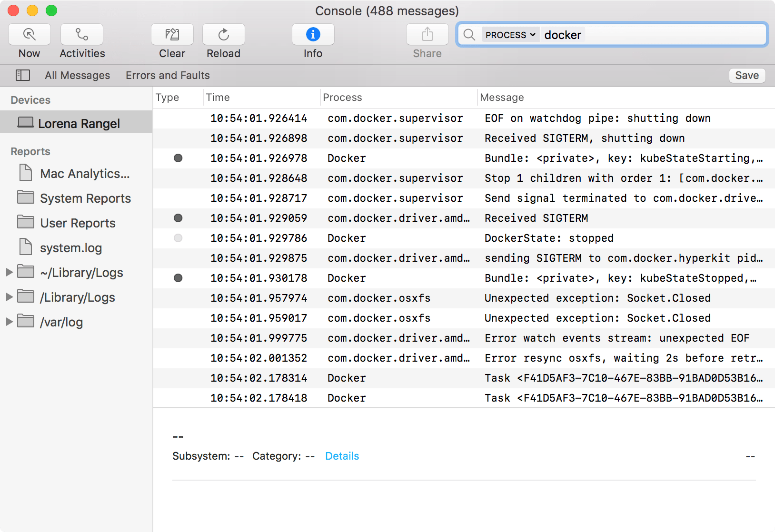Open the PROCESS search filter dropdown
Viewport: 775px width, 532px height.
click(x=510, y=34)
